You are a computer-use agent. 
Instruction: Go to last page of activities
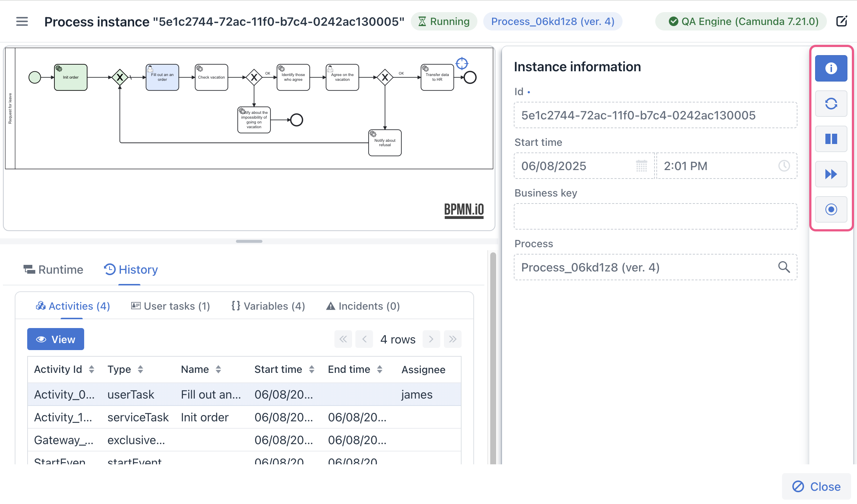[x=452, y=339]
